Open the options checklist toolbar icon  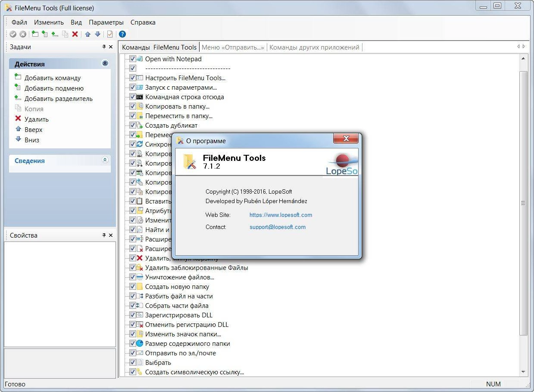110,34
